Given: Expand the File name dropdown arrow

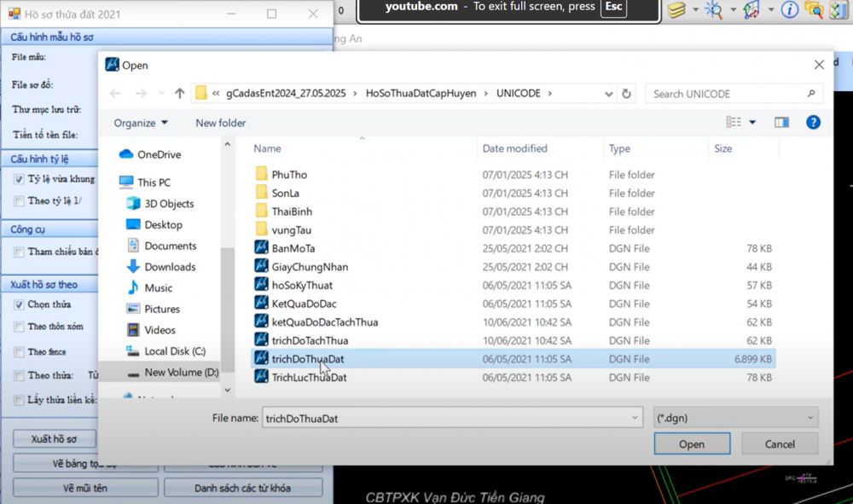Looking at the screenshot, I should coord(635,418).
